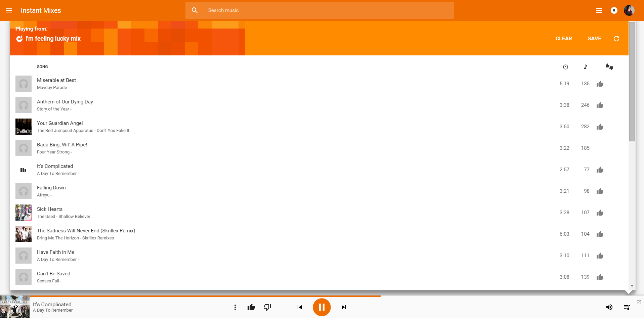Sort by rating thumbs icon
The image size is (644, 318).
609,67
